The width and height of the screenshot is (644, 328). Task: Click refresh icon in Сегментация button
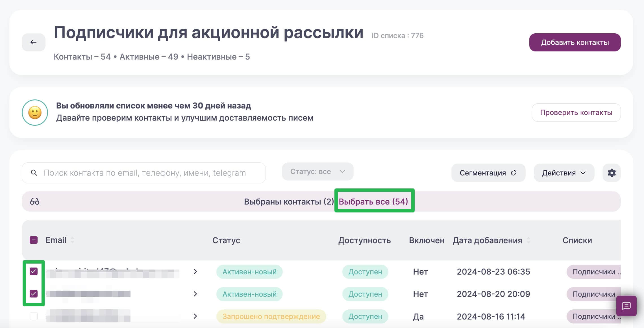(514, 173)
